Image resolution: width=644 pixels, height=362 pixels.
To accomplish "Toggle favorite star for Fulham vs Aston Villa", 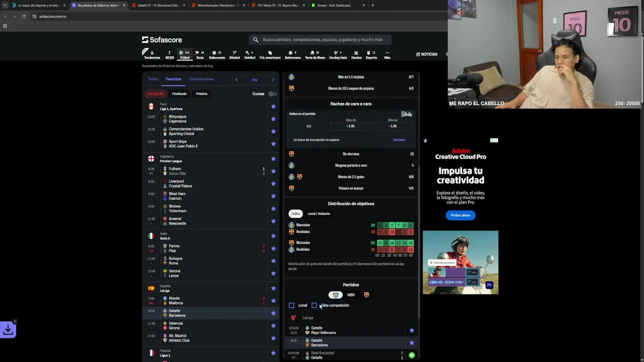I will pyautogui.click(x=273, y=171).
